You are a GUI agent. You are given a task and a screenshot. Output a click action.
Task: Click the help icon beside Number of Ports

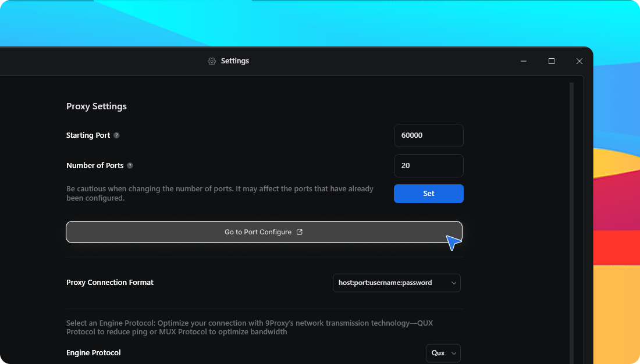pos(130,166)
